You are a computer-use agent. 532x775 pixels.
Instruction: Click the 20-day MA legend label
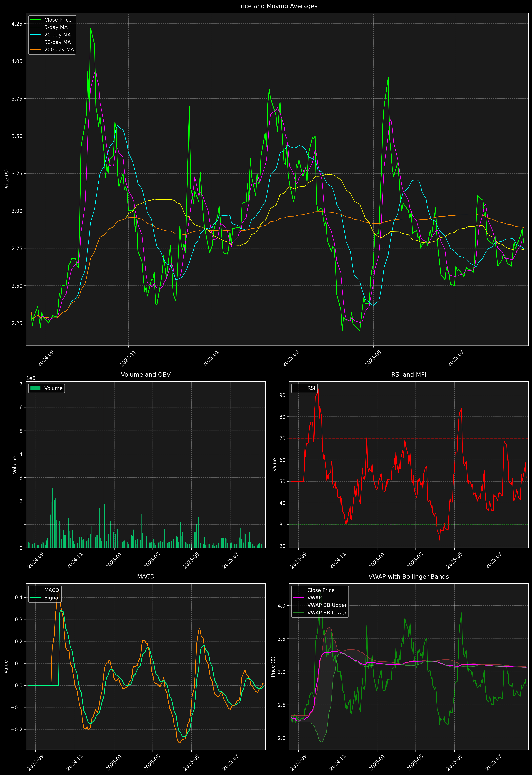(57, 35)
